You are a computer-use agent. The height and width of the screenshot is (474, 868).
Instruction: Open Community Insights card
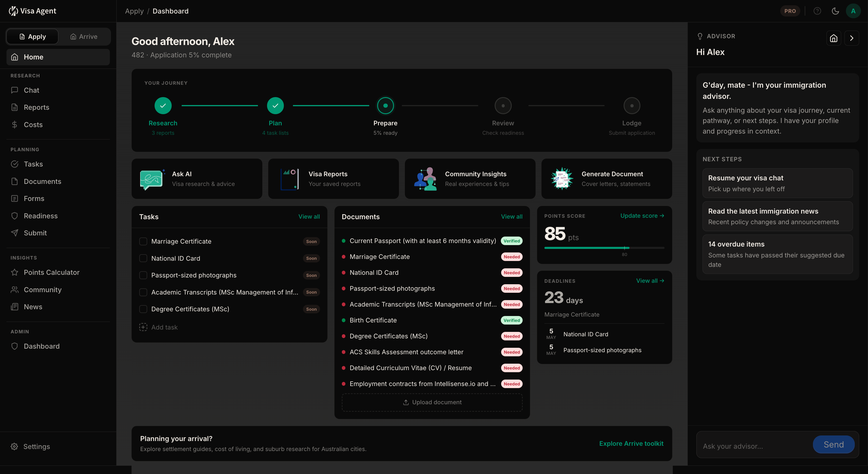(469, 178)
